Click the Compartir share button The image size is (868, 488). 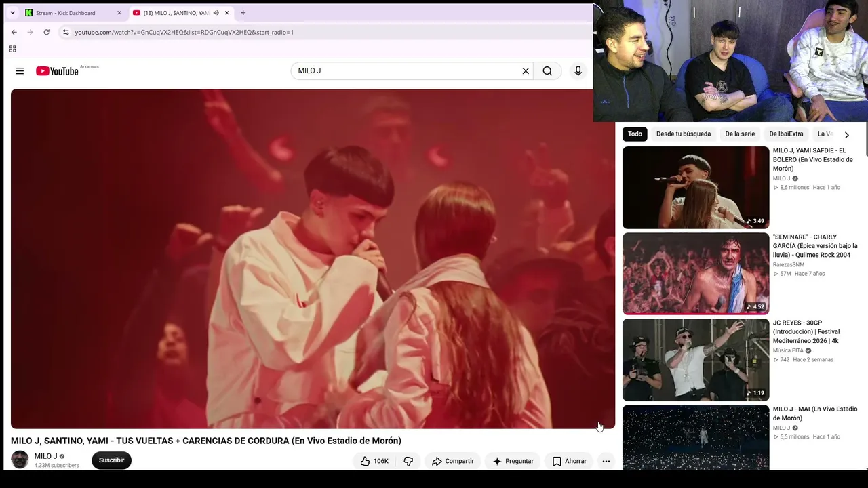[453, 461]
